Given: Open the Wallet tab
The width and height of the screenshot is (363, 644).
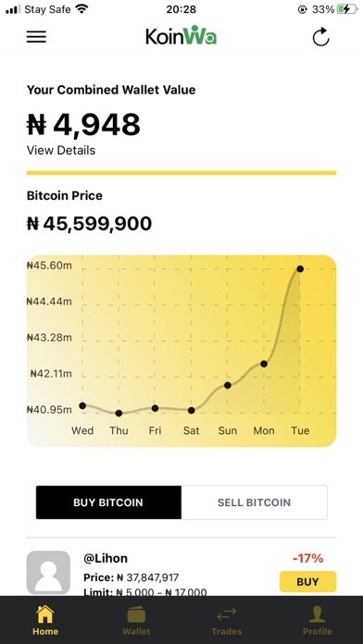Looking at the screenshot, I should point(136,620).
